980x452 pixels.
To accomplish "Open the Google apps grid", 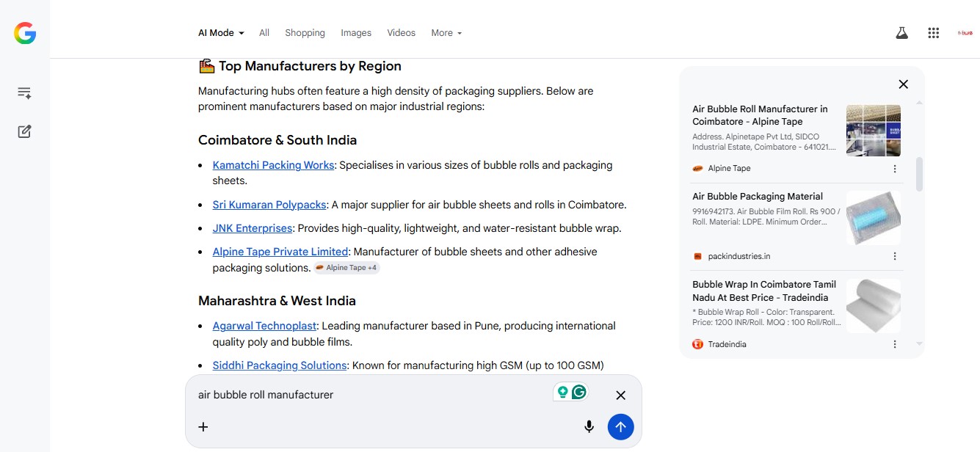I will pyautogui.click(x=934, y=33).
